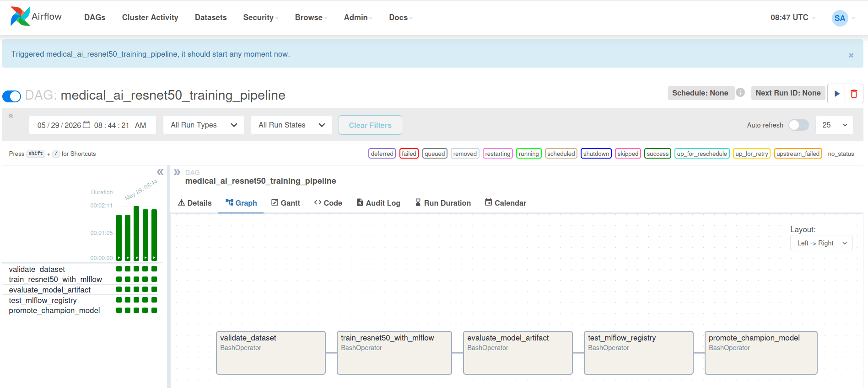Open the SA user avatar menu
The width and height of the screenshot is (868, 388).
840,18
